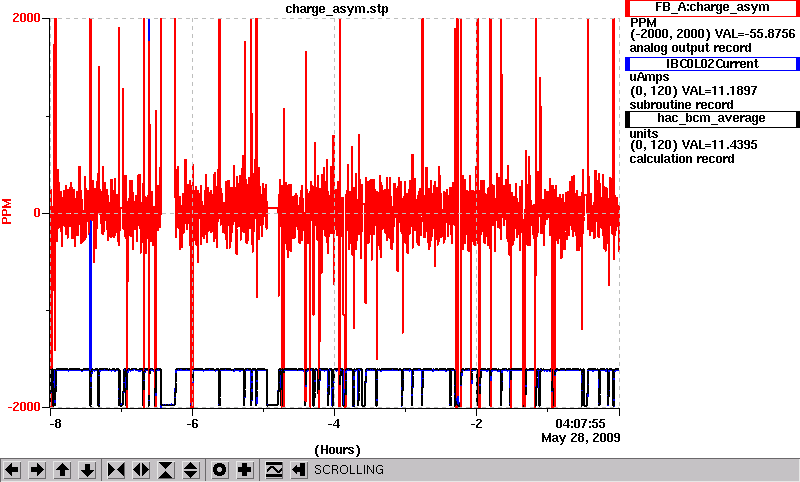Select the hac_bcm_average legend button
Image resolution: width=800 pixels, height=482 pixels.
coord(712,118)
